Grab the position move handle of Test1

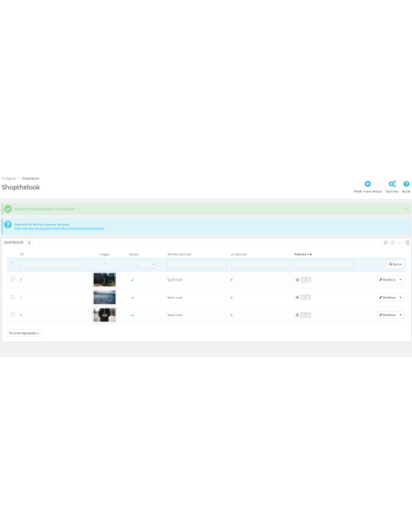297,298
